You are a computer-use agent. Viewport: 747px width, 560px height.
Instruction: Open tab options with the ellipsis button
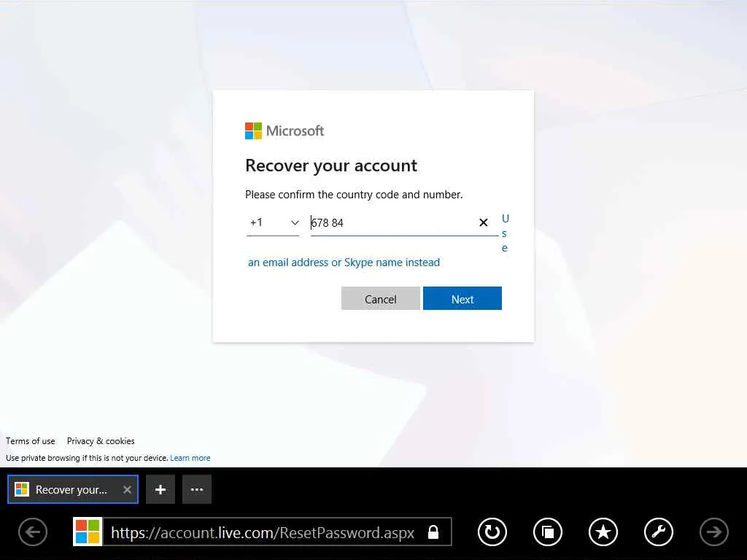[197, 489]
